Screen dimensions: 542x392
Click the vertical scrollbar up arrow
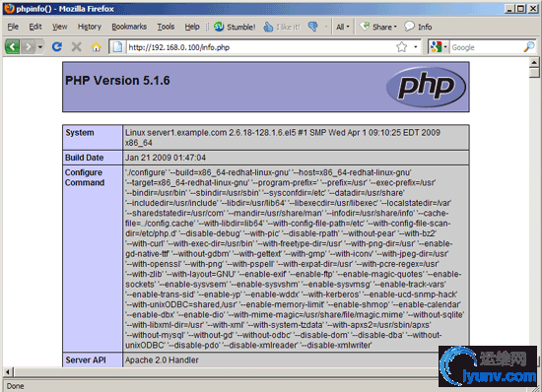(534, 62)
